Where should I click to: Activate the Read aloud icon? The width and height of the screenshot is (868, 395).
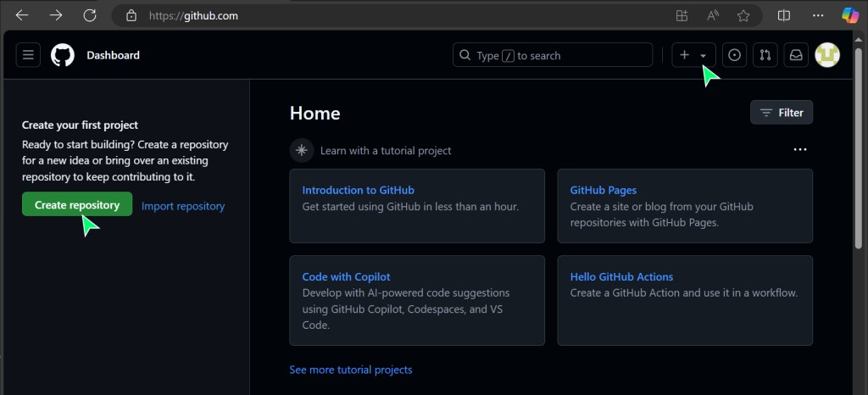(713, 15)
